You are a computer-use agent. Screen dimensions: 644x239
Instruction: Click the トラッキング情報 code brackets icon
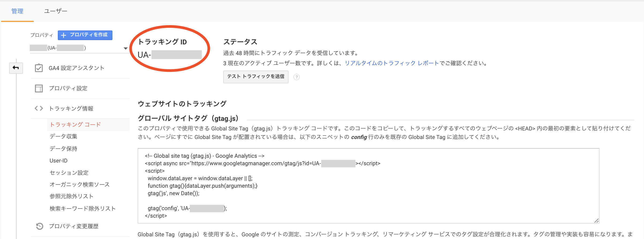coord(39,108)
